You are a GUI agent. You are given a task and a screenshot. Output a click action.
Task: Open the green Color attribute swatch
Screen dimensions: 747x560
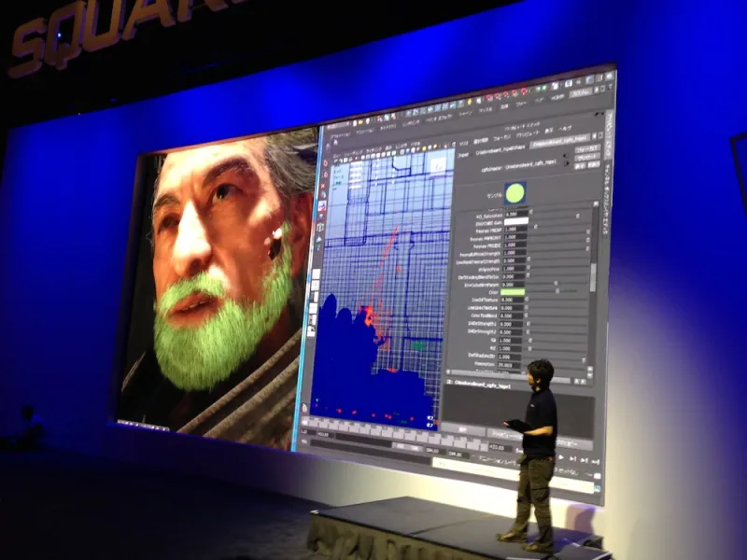pos(513,292)
